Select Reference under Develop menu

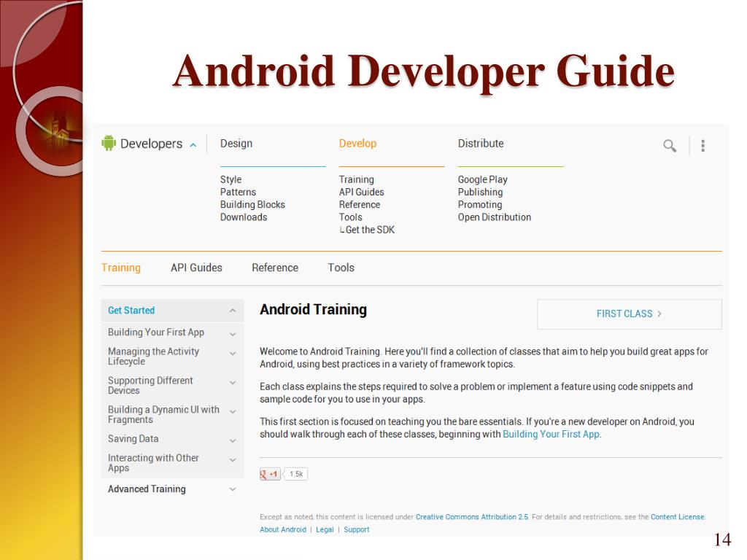360,205
